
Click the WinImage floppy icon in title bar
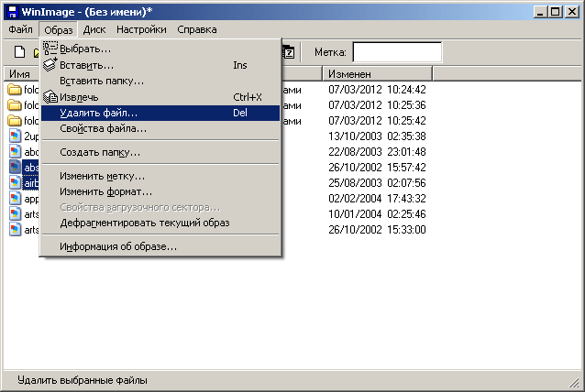click(13, 12)
